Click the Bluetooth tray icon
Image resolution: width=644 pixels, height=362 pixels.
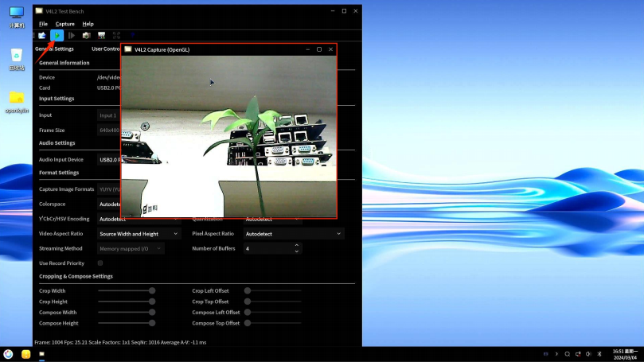pos(599,354)
